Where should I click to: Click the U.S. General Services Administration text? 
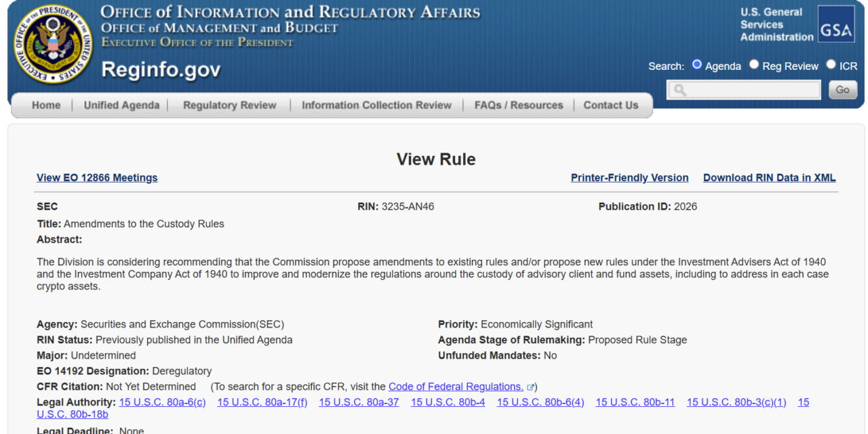tap(776, 24)
